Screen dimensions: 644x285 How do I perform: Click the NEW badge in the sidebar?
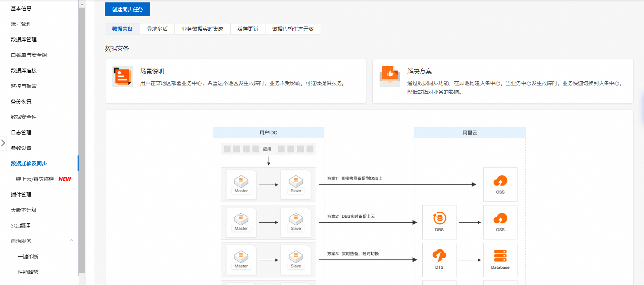[x=65, y=179]
